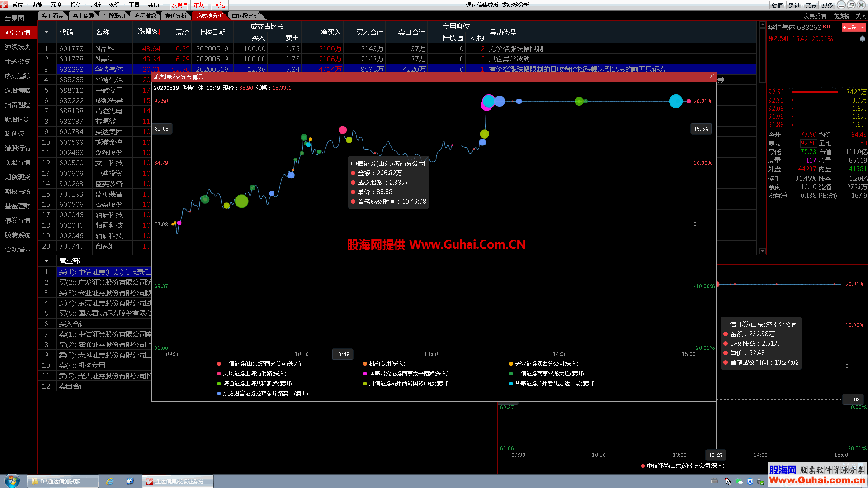Viewport: 868px width, 488px height.
Task: Click the 问达 button in menu bar
Action: click(x=220, y=5)
